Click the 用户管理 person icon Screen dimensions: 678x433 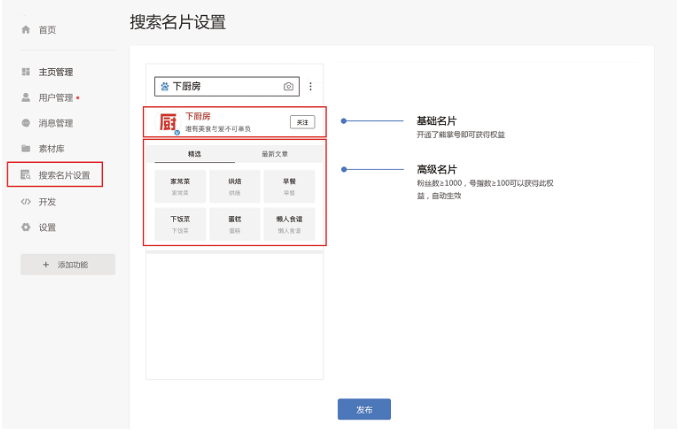[x=26, y=98]
